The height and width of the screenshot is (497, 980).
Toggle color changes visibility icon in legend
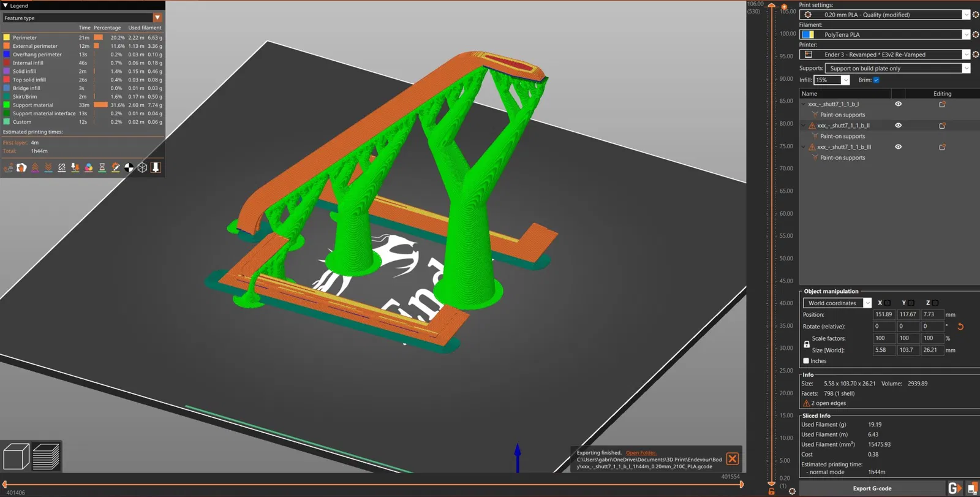[x=89, y=168]
